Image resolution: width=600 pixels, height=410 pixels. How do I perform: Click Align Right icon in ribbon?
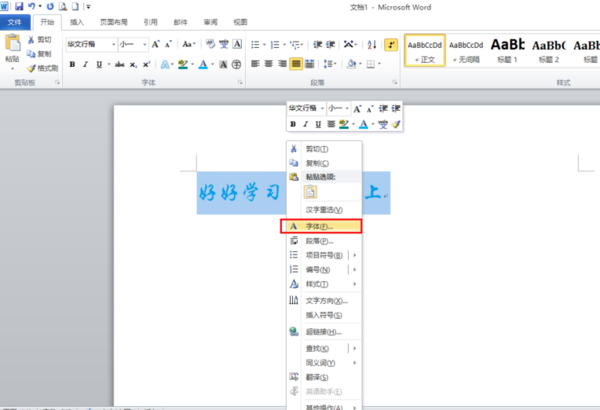click(282, 64)
